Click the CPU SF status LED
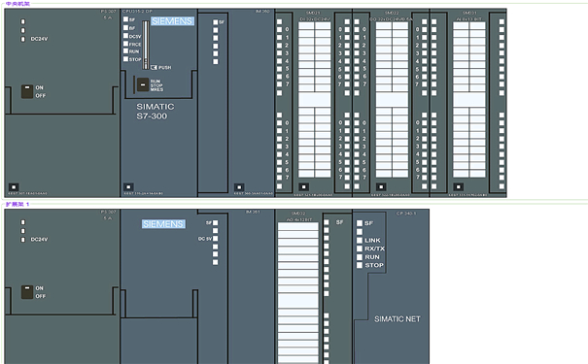 [x=125, y=19]
